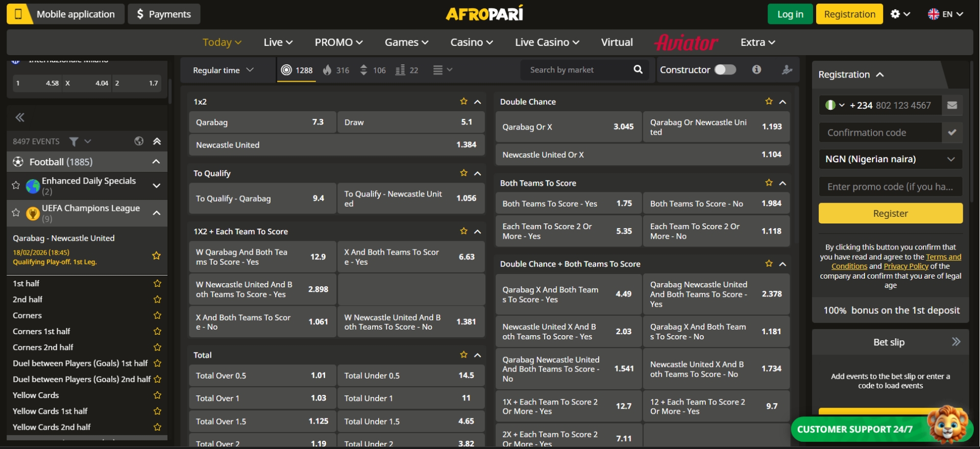
Task: Click the yellow Register button
Action: [x=890, y=213]
